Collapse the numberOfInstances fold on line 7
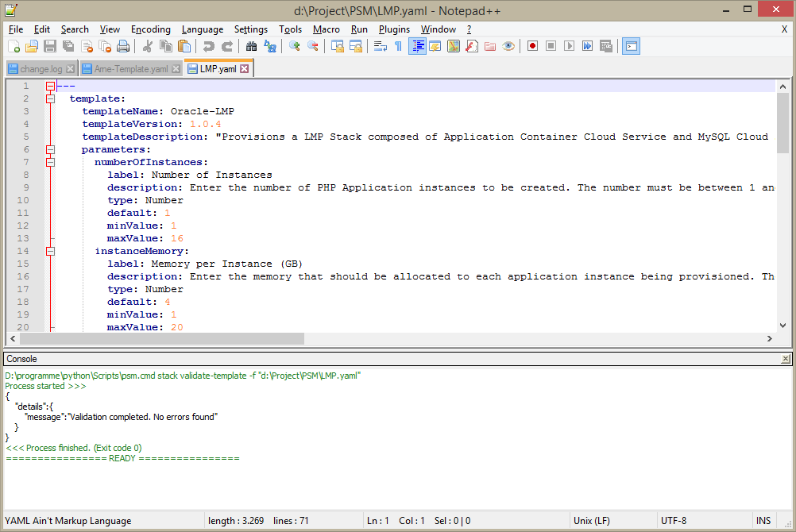This screenshot has height=532, width=796. [x=50, y=163]
